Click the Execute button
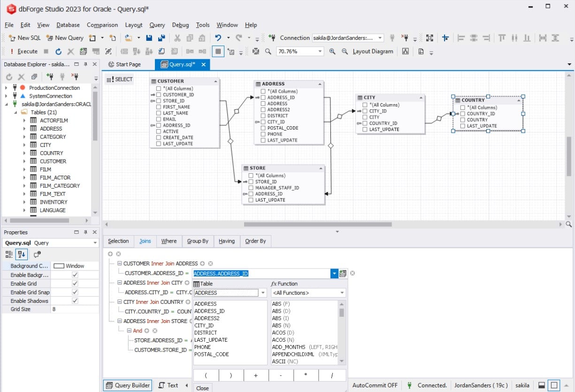 click(23, 51)
